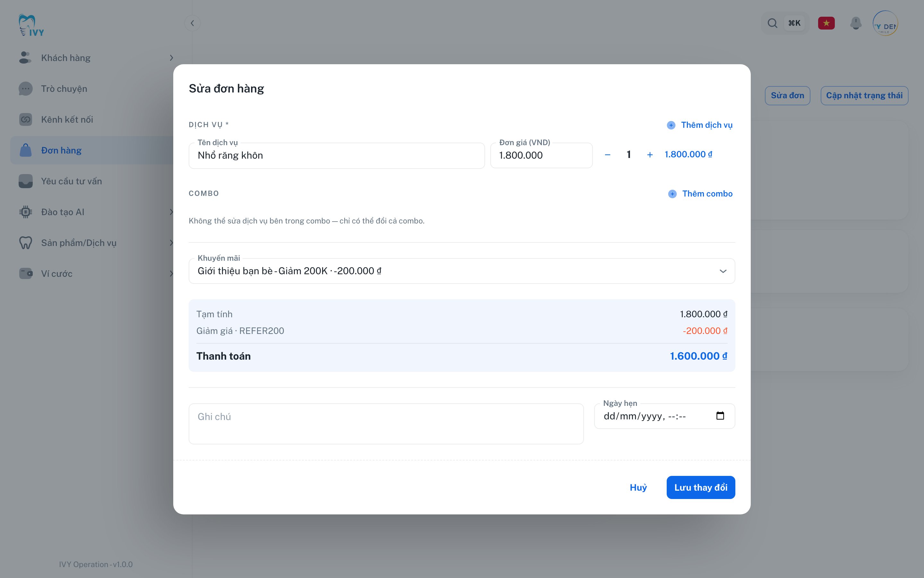
Task: Click the Khuyến mãi dropdown arrow
Action: click(723, 271)
